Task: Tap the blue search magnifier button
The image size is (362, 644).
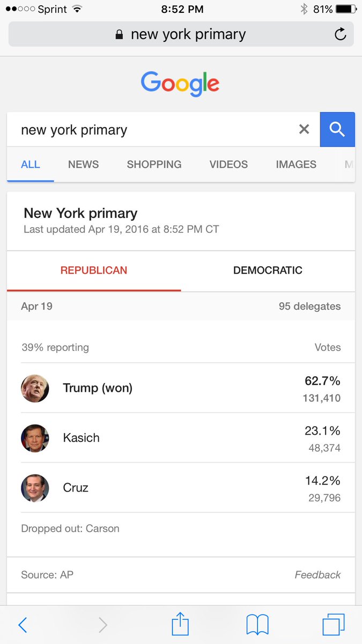Action: point(337,129)
